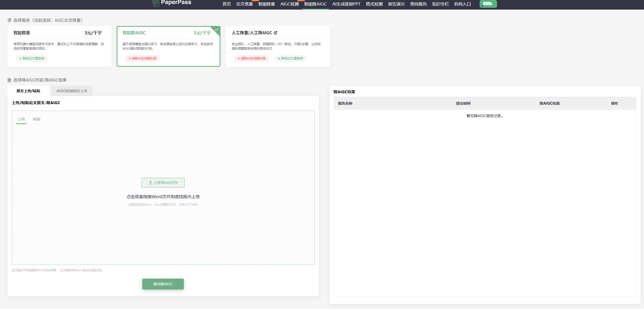Open 首页 in the top navigation
The height and width of the screenshot is (309, 644).
pos(226,4)
